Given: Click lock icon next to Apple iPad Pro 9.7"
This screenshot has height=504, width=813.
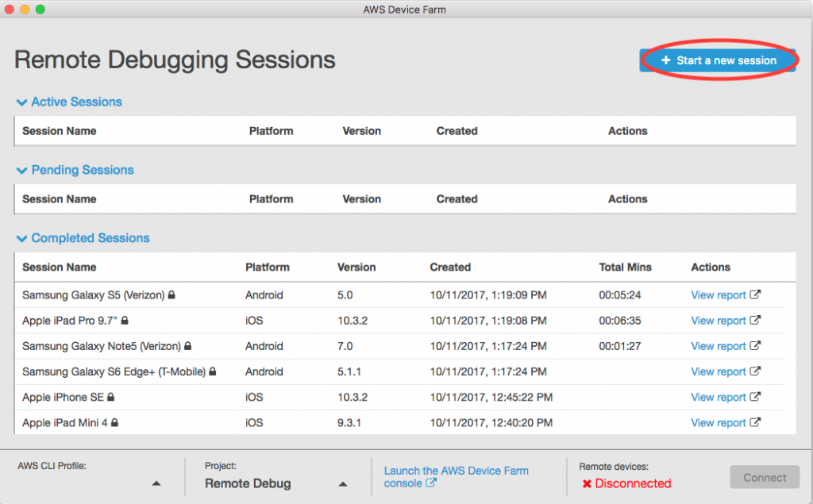Looking at the screenshot, I should [125, 320].
